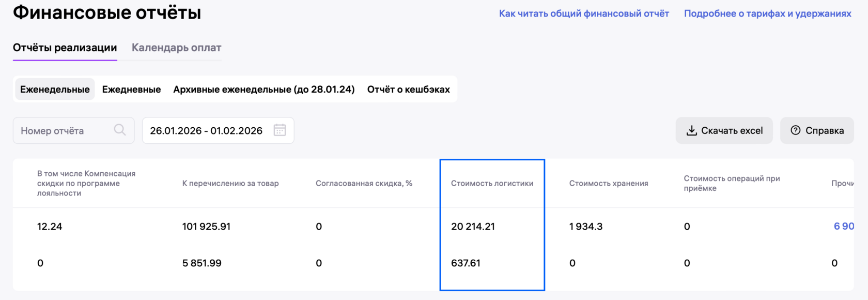Open the date range 26.01.2026 - 01.02.2026 field
This screenshot has width=868, height=300.
206,131
